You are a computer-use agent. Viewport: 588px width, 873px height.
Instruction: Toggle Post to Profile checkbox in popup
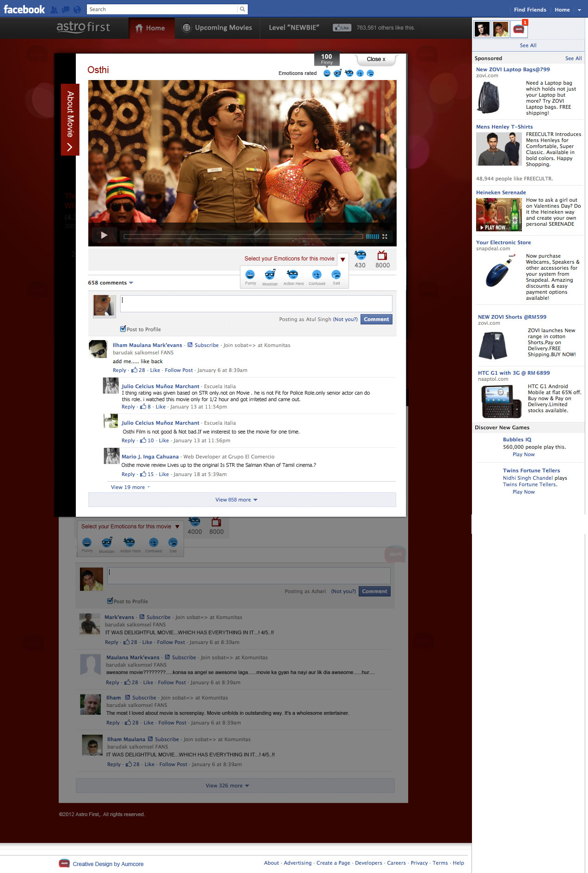[x=123, y=329]
